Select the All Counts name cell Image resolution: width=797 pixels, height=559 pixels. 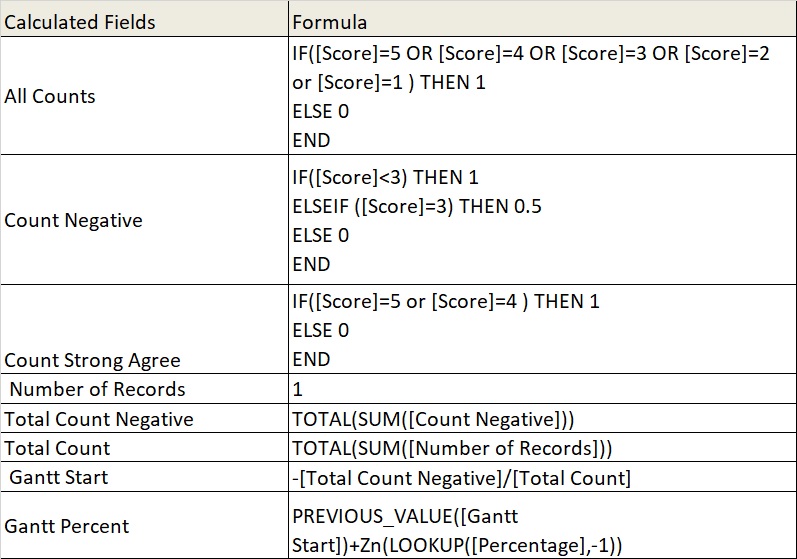point(50,97)
